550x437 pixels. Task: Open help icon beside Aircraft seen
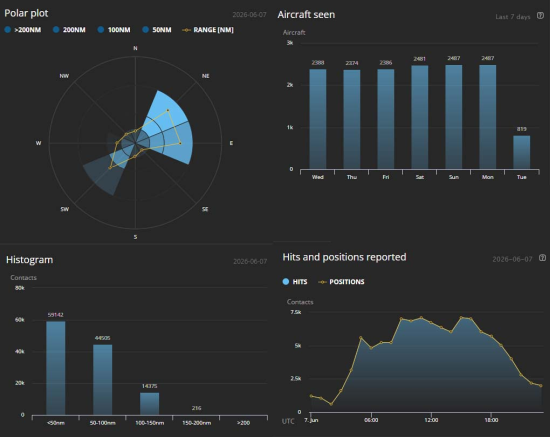point(540,15)
